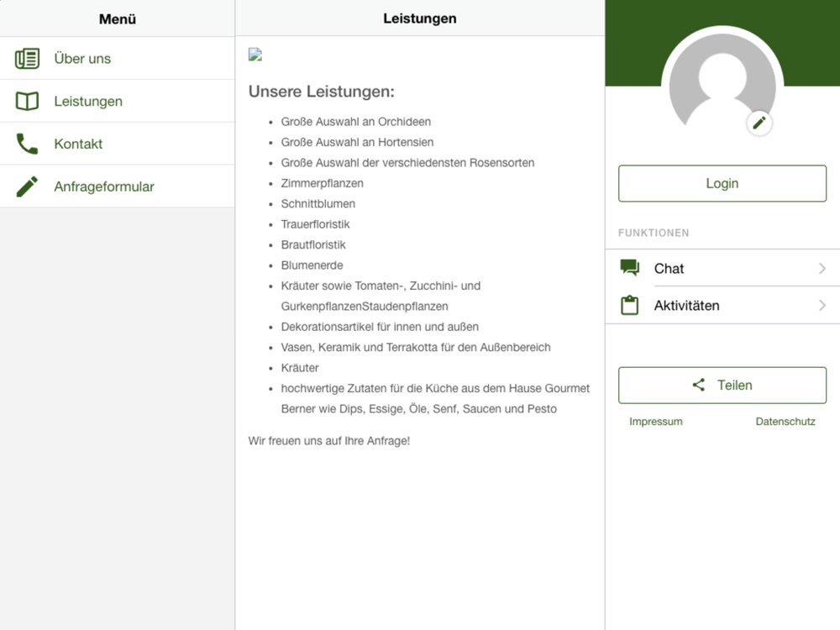Click 'Große Auswahl an Hortensien' list item

(x=357, y=142)
